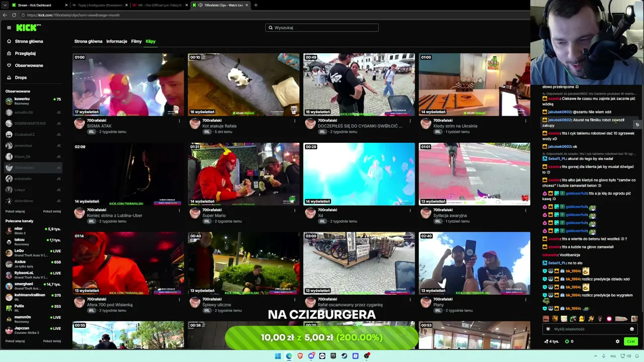The image size is (644, 362).
Task: Open more options for Super Mario clip
Action: [x=295, y=210]
